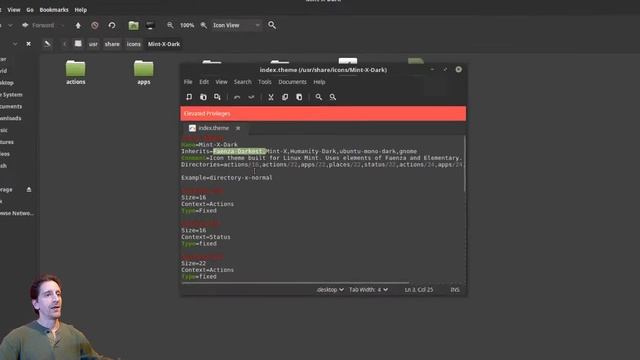
Task: Click the save document icon in the text editor
Action: 217,97
